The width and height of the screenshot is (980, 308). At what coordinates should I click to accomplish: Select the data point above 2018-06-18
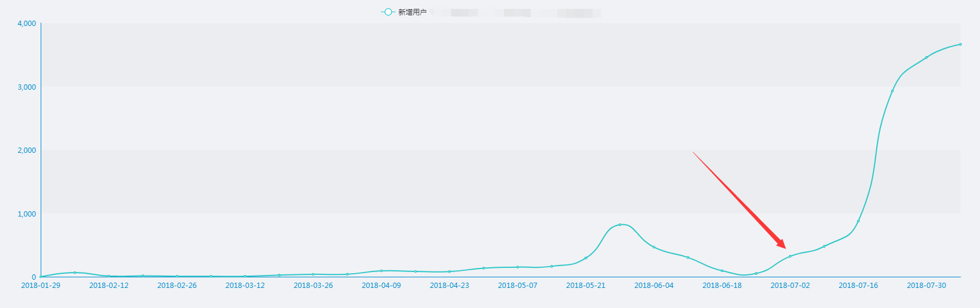coord(722,271)
